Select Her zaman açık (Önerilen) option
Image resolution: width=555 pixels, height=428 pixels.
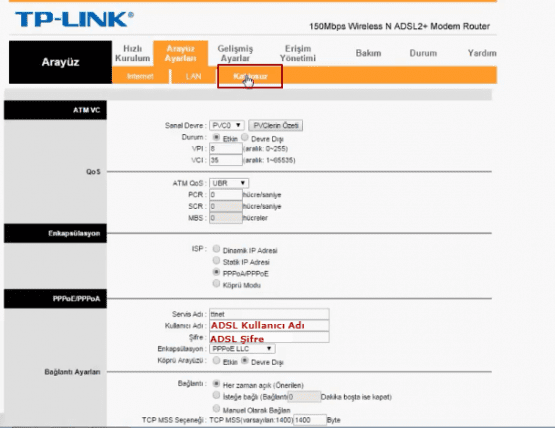click(216, 383)
